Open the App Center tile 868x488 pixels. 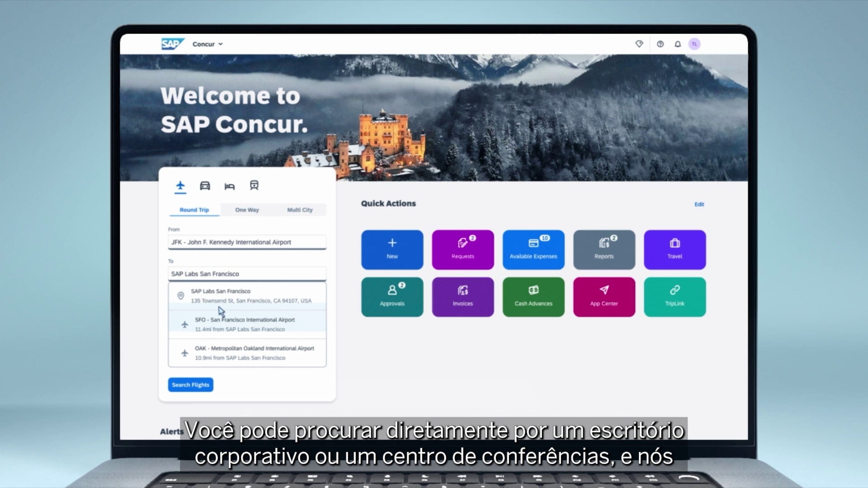coord(604,297)
